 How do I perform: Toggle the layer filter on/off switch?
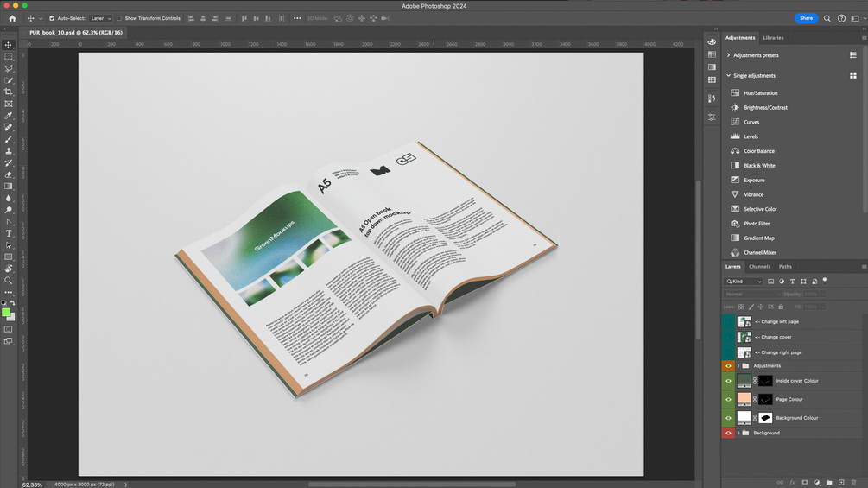point(825,281)
